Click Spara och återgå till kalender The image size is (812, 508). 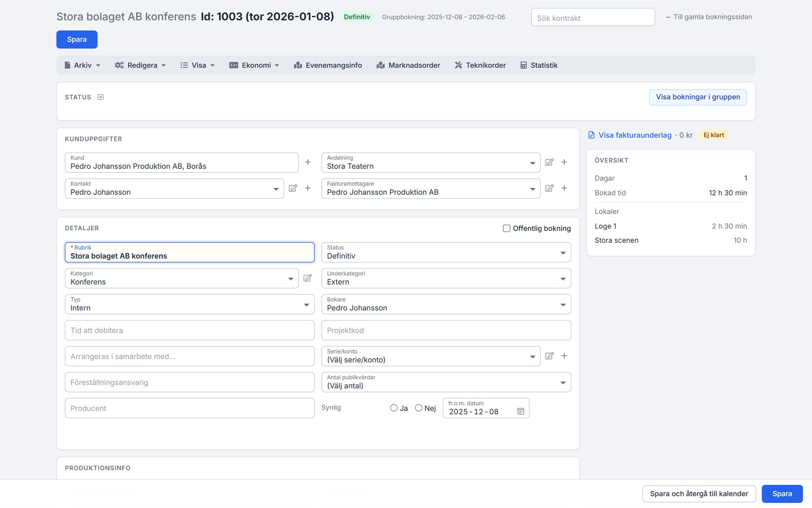pos(699,494)
